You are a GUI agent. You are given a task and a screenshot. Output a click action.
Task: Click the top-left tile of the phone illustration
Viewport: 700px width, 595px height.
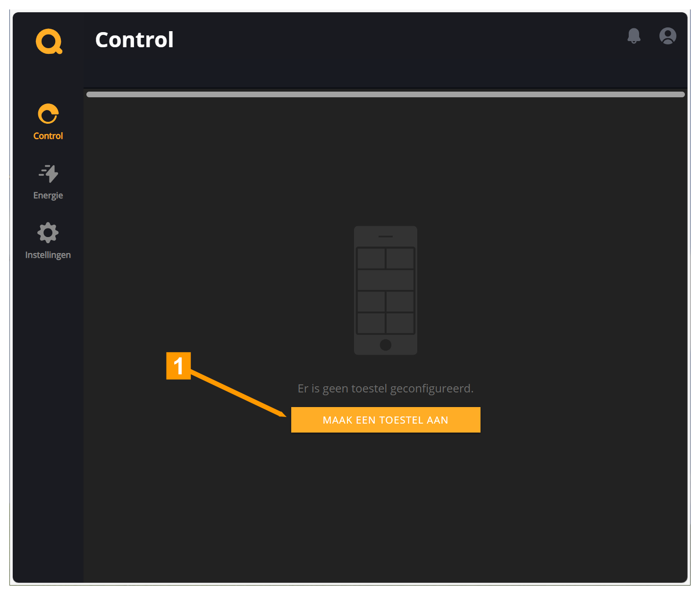pos(371,258)
